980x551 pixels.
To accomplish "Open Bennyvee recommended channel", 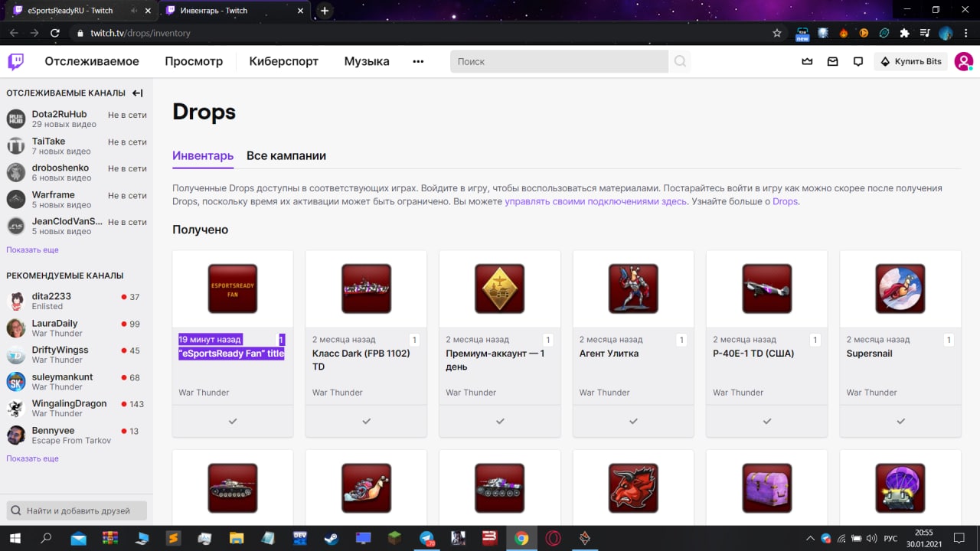I will 77,435.
